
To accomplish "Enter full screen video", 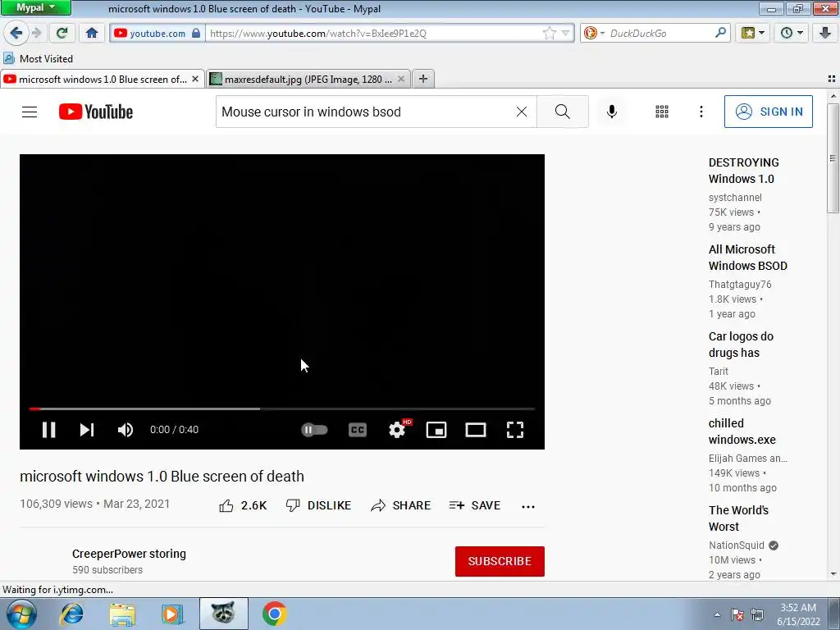I will [515, 430].
